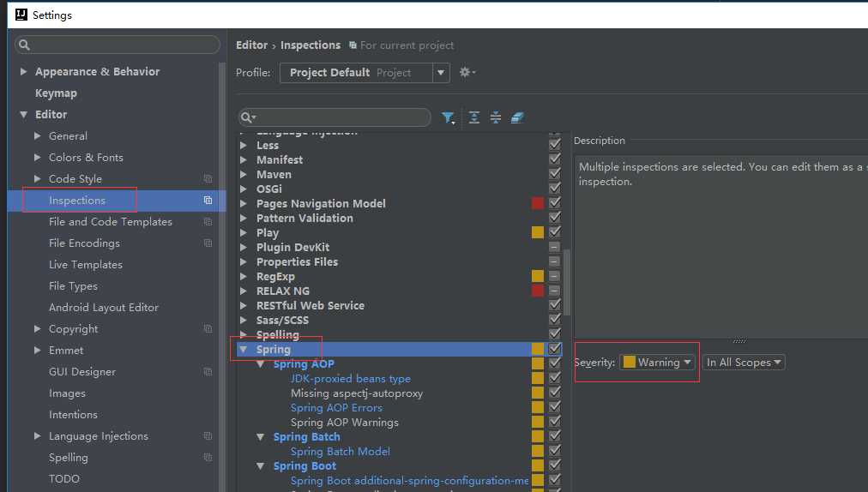
Task: Select Android Layout Editor settings
Action: click(104, 307)
